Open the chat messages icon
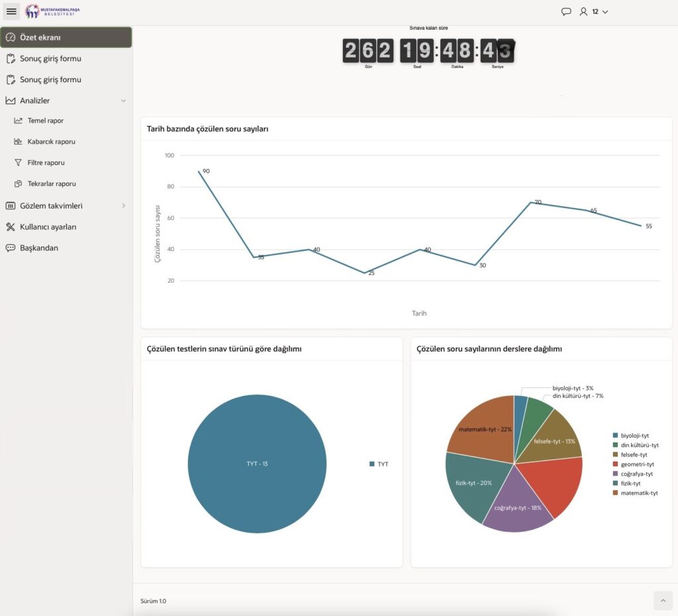Viewport: 678px width, 616px height. click(x=566, y=11)
